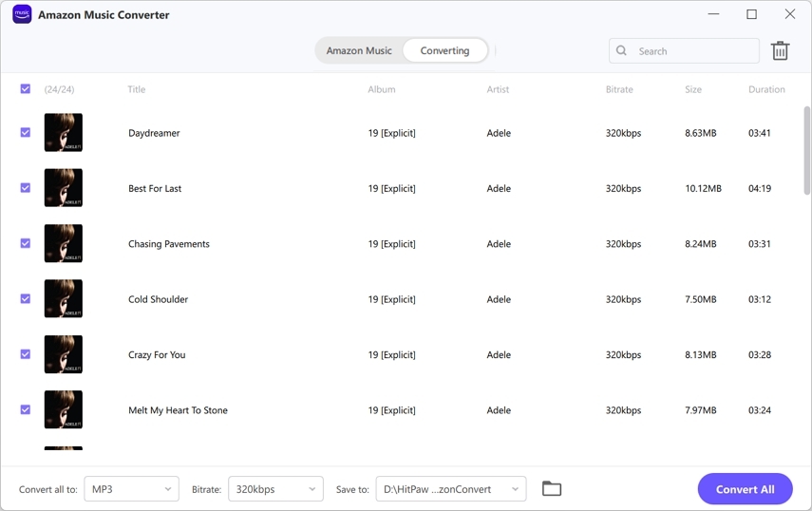
Task: Click Melt My Heart To Stone thumbnail
Action: [x=64, y=409]
